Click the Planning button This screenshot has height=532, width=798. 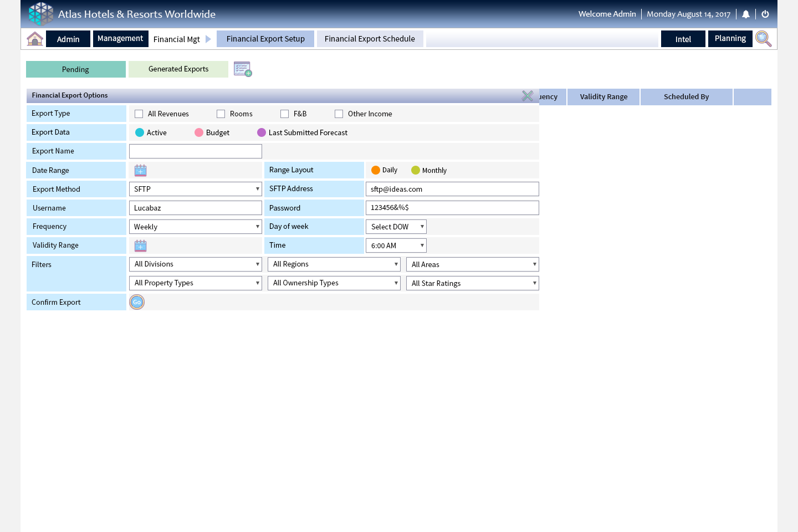pyautogui.click(x=730, y=39)
